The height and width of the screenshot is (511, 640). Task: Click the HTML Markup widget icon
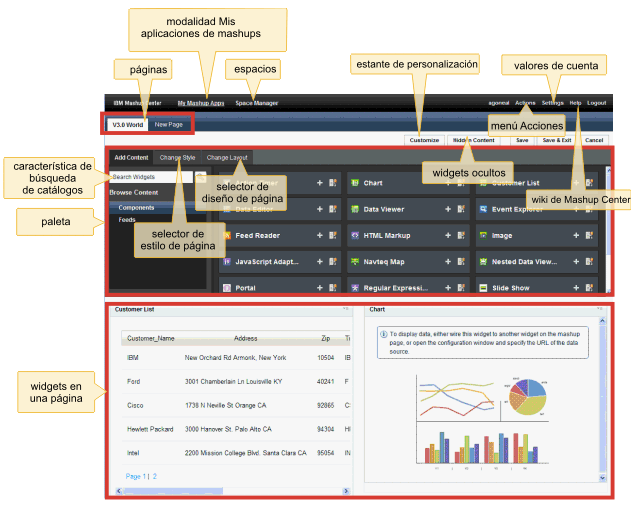click(x=355, y=235)
